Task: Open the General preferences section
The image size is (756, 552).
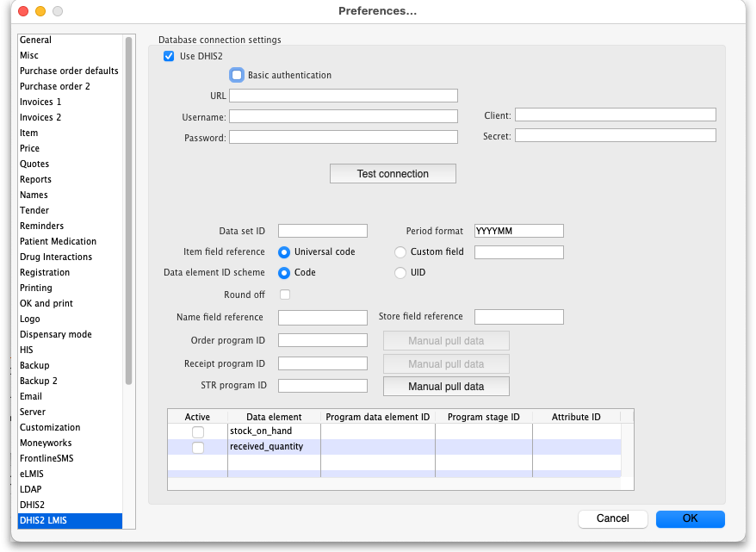Action: pyautogui.click(x=36, y=40)
